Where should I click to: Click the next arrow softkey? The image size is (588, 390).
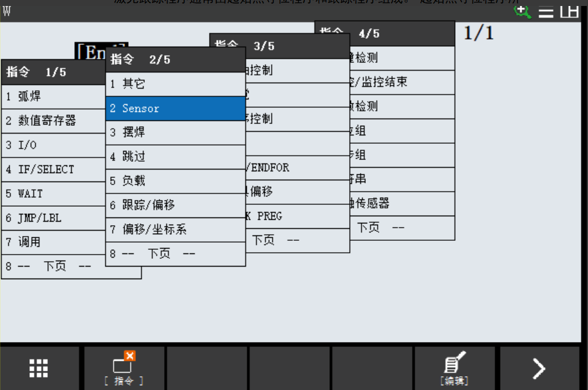[x=539, y=368]
